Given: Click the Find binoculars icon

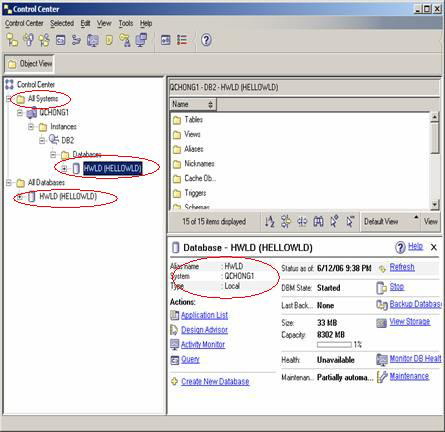Looking at the screenshot, I should coord(318,221).
